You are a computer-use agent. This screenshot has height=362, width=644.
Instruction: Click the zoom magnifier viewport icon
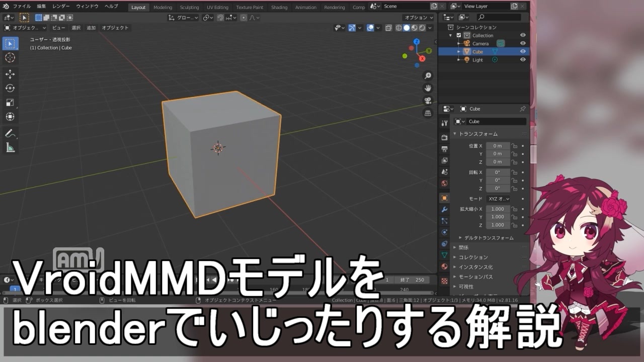pyautogui.click(x=428, y=75)
